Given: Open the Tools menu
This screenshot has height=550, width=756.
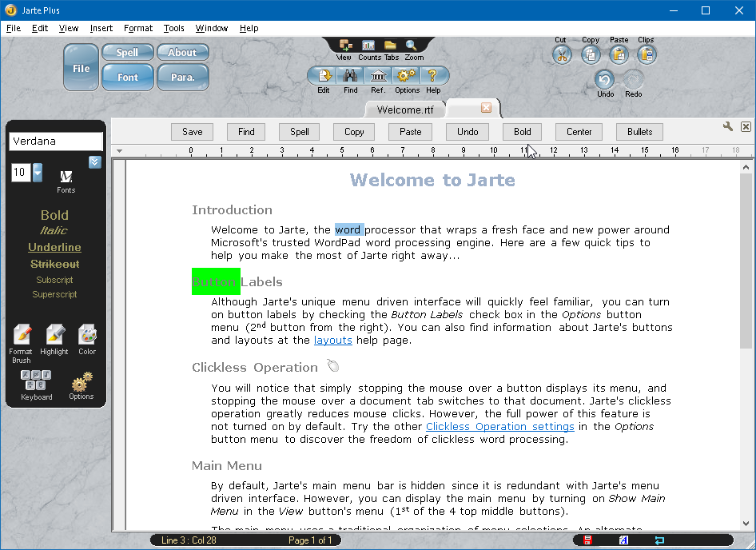Looking at the screenshot, I should 173,28.
